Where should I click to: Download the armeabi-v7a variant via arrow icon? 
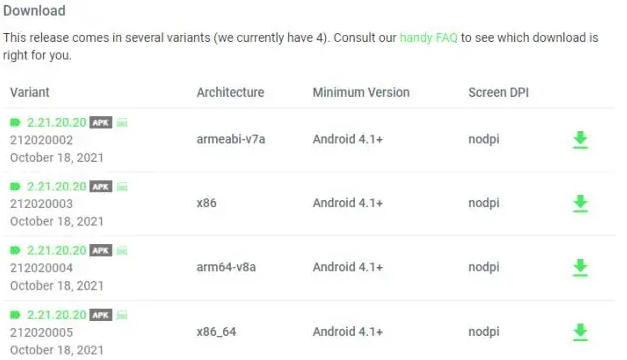click(580, 140)
